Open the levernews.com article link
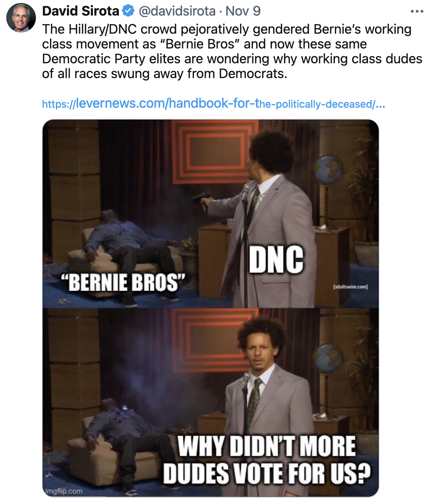This screenshot has height=504, width=431. (214, 104)
